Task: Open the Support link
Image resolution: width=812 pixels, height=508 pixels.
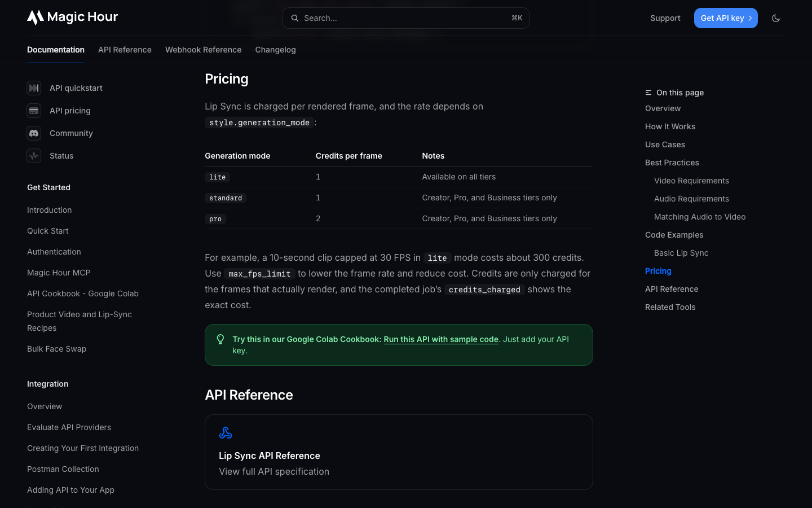Action: click(x=665, y=18)
